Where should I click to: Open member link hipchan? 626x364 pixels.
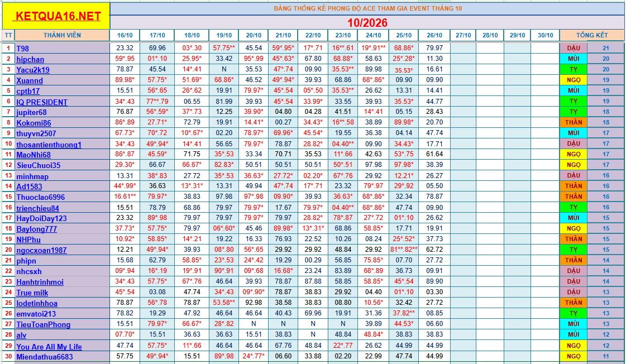[x=30, y=59]
